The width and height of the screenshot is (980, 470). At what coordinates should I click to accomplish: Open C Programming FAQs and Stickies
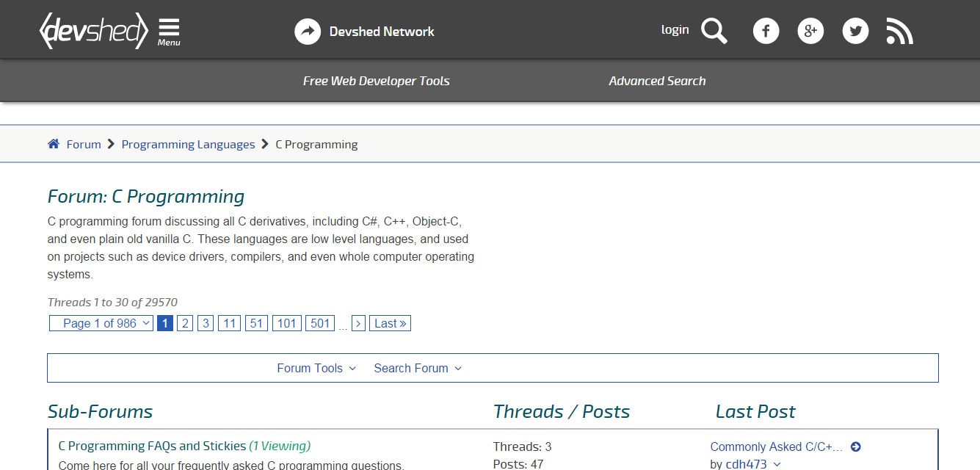(152, 446)
